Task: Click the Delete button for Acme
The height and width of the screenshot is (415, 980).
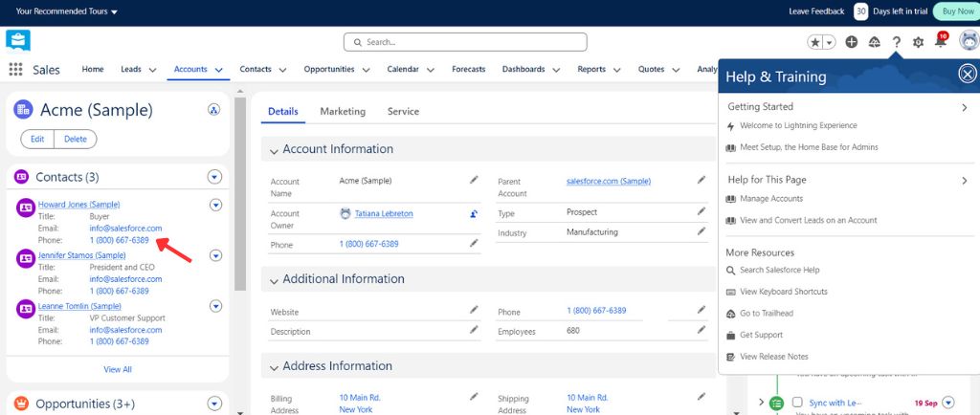Action: point(76,140)
